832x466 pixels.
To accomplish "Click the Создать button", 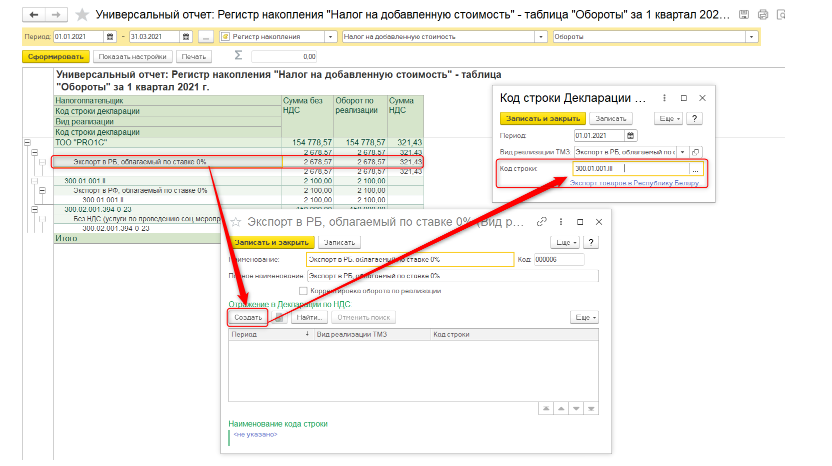I will point(247,317).
